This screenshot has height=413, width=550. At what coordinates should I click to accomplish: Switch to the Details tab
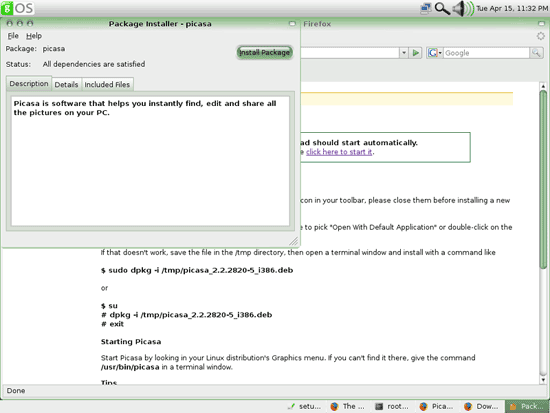pyautogui.click(x=66, y=85)
